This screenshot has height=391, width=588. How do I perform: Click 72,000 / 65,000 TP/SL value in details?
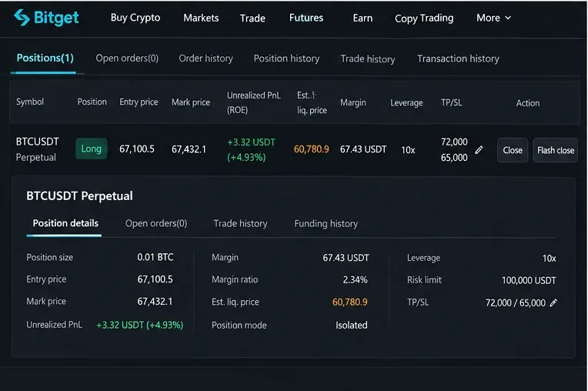516,303
